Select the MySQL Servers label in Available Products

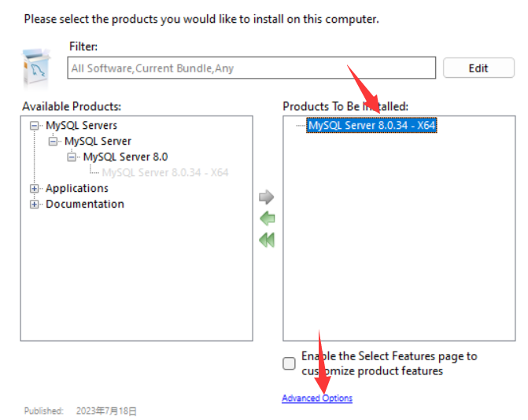point(81,125)
